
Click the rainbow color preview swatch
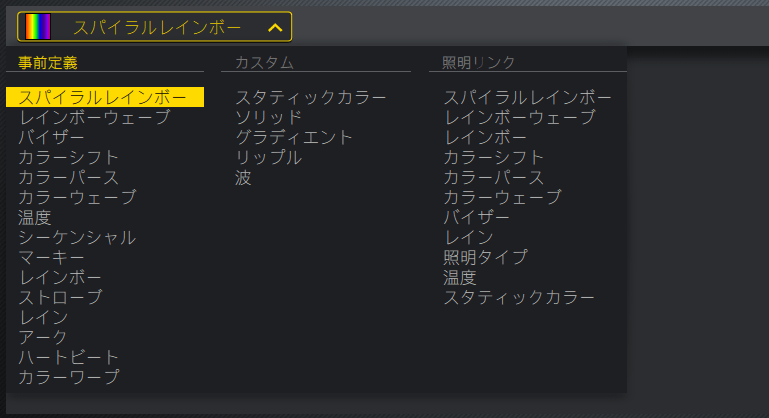[38, 26]
